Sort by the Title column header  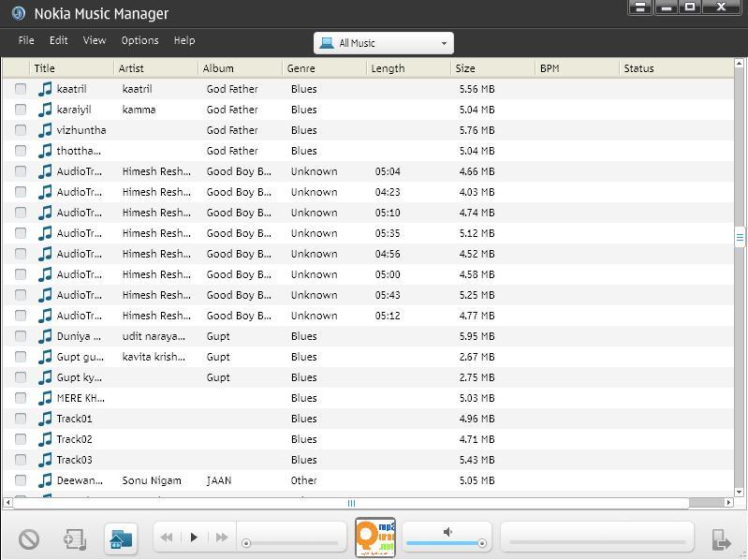click(71, 68)
